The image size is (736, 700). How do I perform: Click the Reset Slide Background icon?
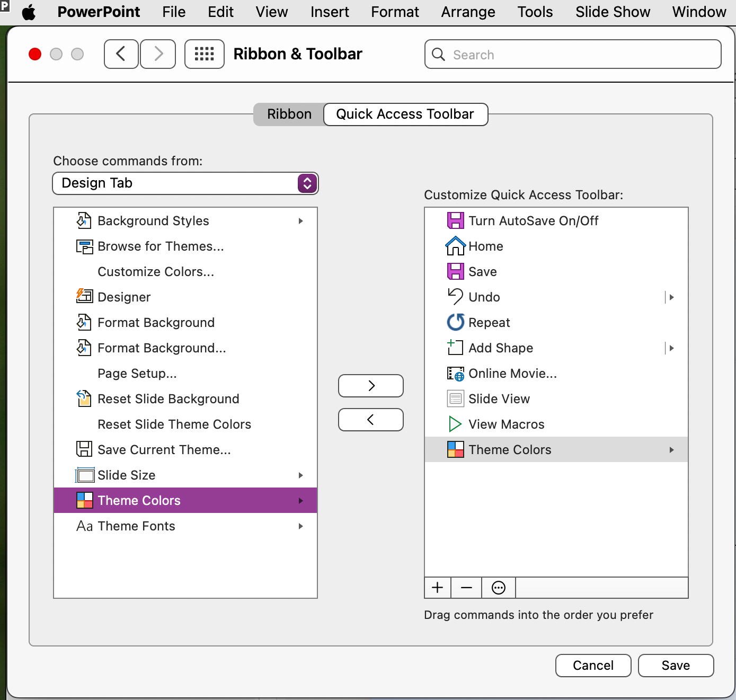click(x=84, y=398)
